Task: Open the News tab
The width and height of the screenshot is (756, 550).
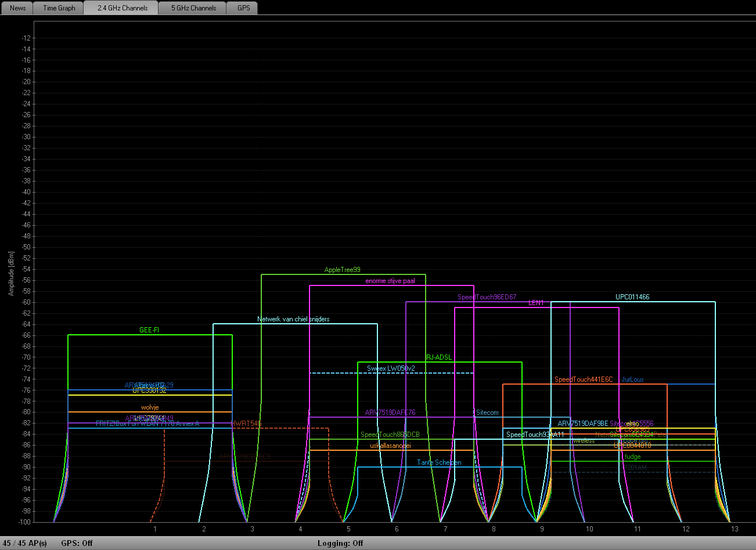Action: 17,7
